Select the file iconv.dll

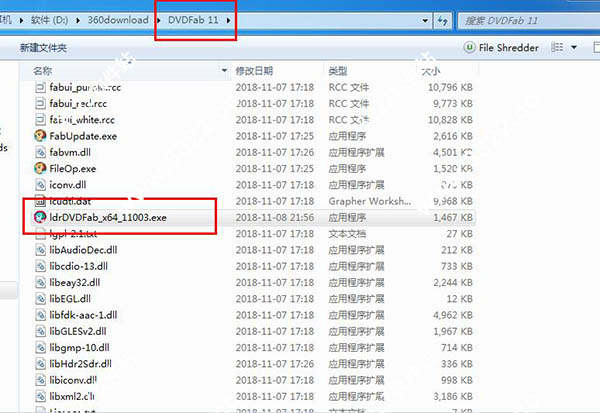(x=68, y=185)
